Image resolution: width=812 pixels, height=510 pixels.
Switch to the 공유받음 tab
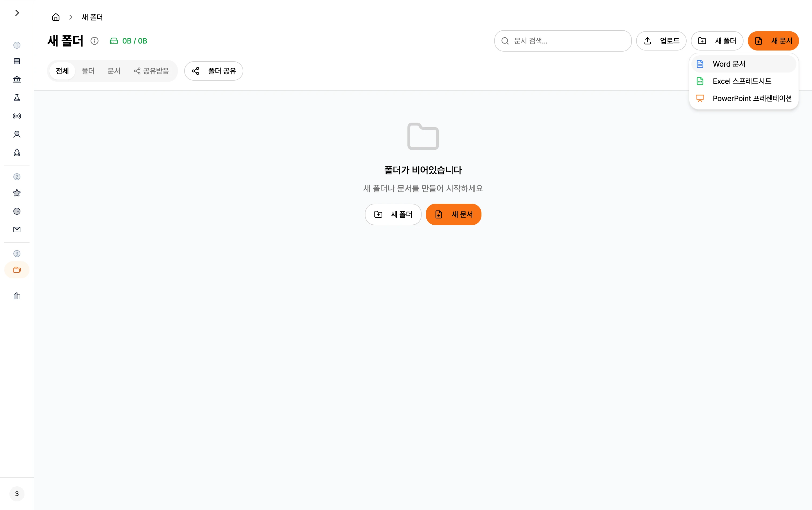coord(151,71)
